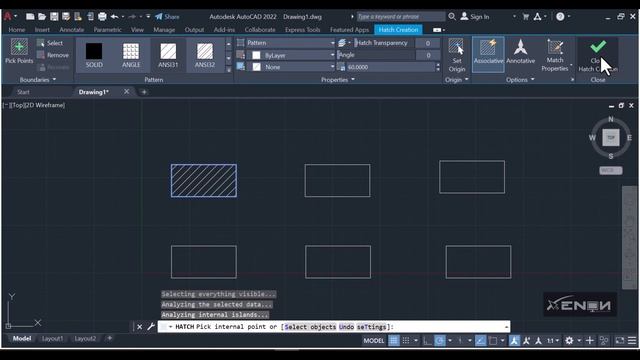640x360 pixels.
Task: Expand the hatch pattern gallery list
Action: 229,69
